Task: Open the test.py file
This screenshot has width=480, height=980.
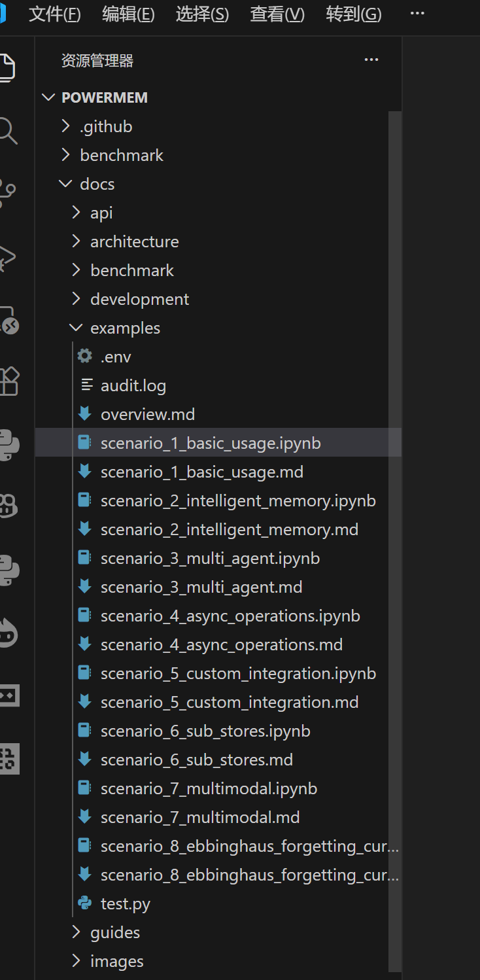Action: [x=126, y=903]
